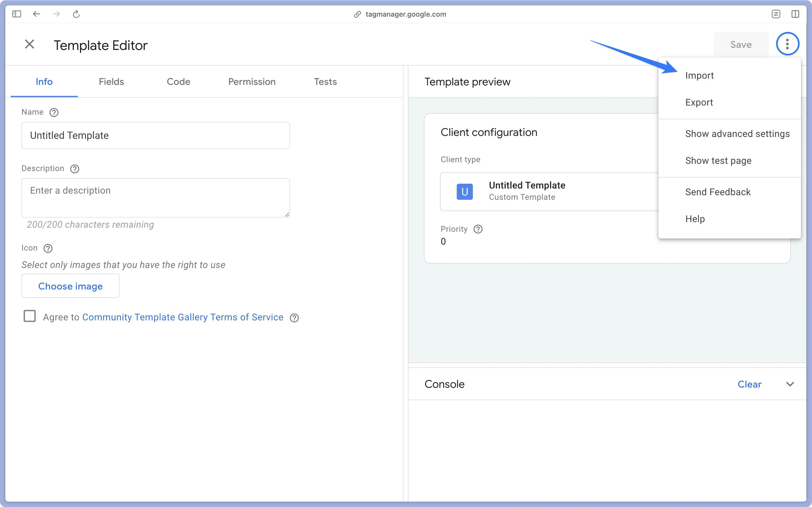The width and height of the screenshot is (812, 507).
Task: Click the Save button
Action: click(741, 44)
